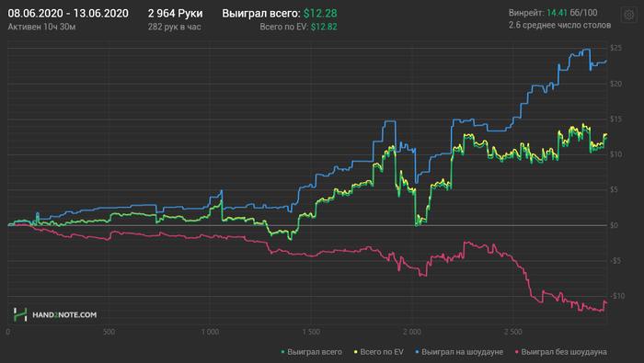Click the date range 08.06.2020 - 13.06.2020
The image size is (644, 363).
point(68,13)
